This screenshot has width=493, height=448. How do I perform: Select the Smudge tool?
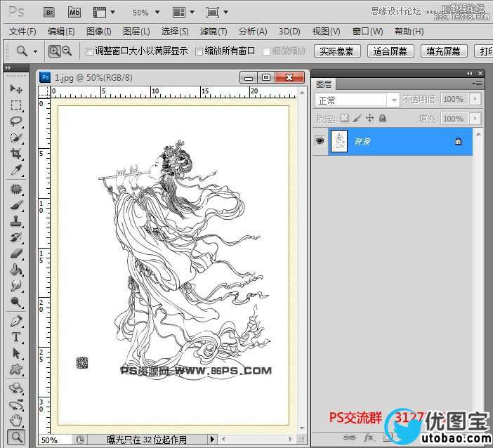tap(15, 286)
